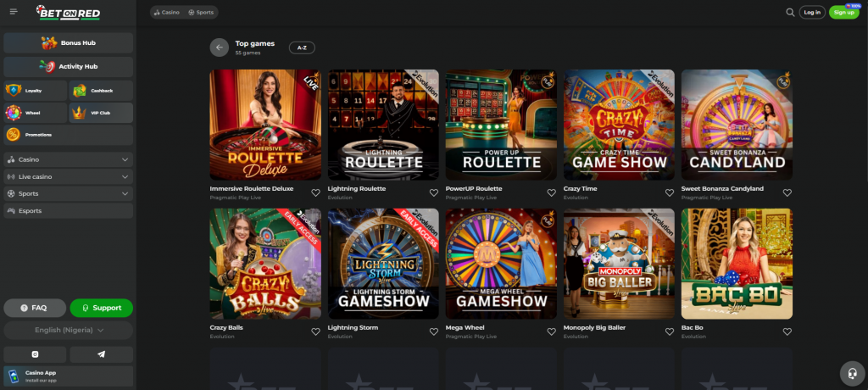
Task: Favorite PowerUP Roulette with heart icon
Action: coord(551,192)
